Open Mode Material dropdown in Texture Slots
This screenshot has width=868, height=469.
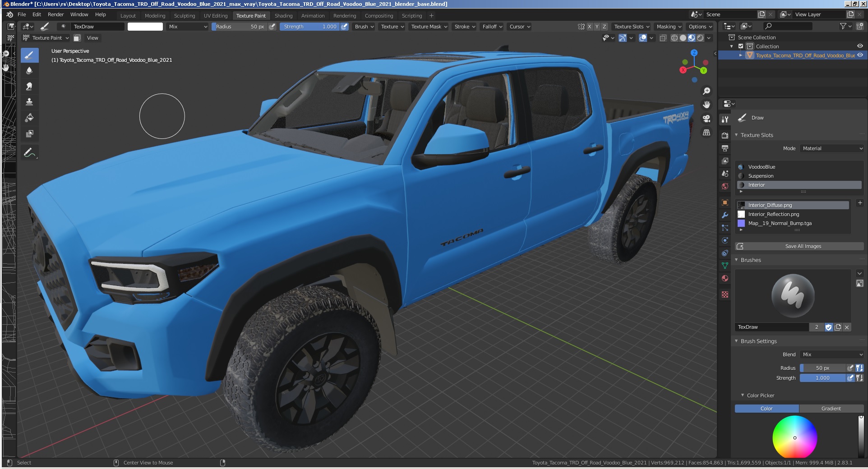point(832,148)
